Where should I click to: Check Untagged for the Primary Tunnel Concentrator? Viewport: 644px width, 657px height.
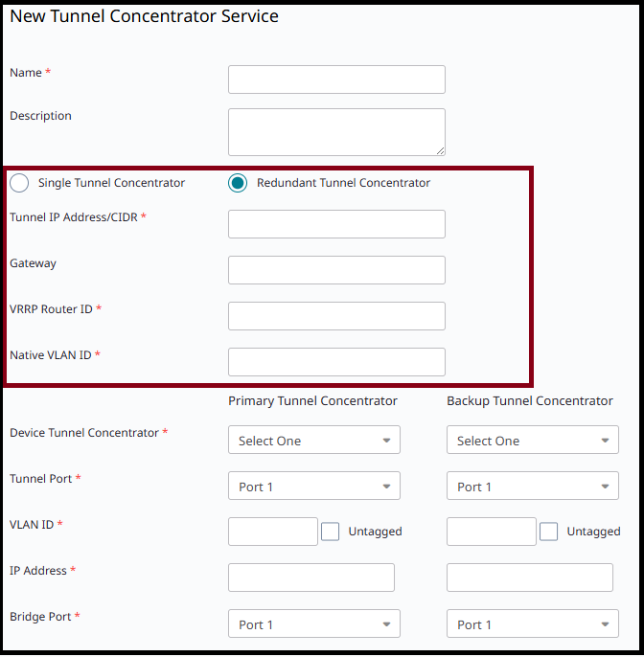pyautogui.click(x=331, y=532)
